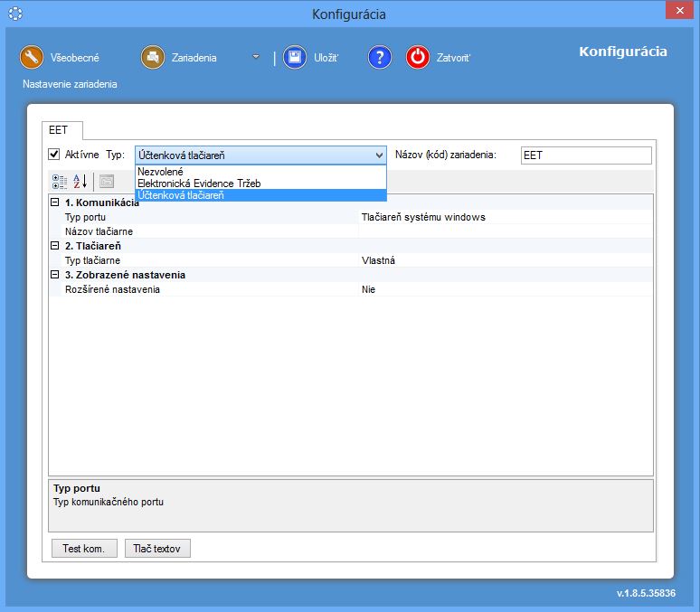
Task: Click the Názov (kód) zariadenia field
Action: click(x=585, y=155)
